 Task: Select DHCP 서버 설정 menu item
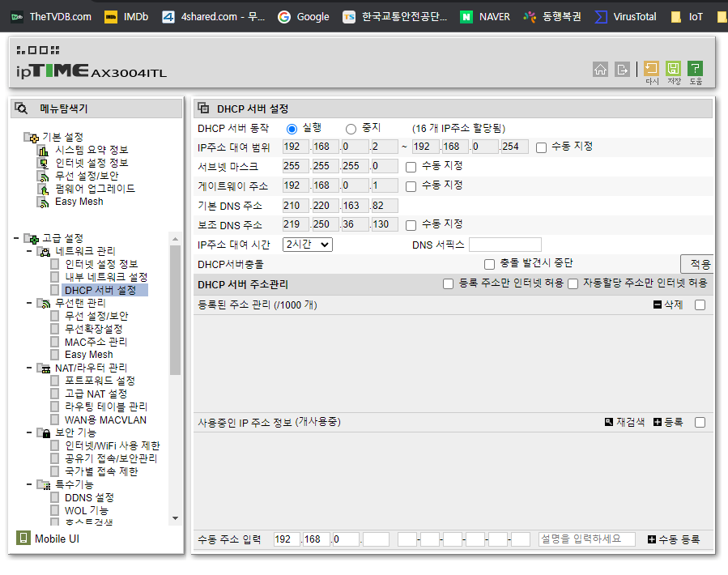coord(100,290)
